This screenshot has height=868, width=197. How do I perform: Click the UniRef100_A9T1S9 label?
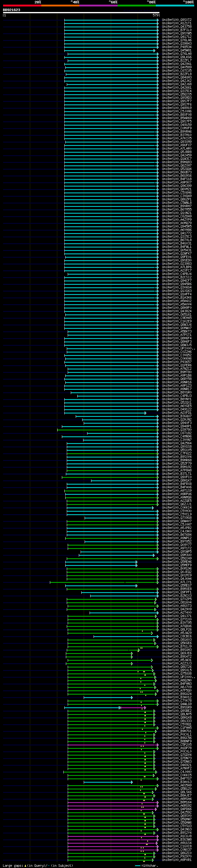[x=177, y=491]
